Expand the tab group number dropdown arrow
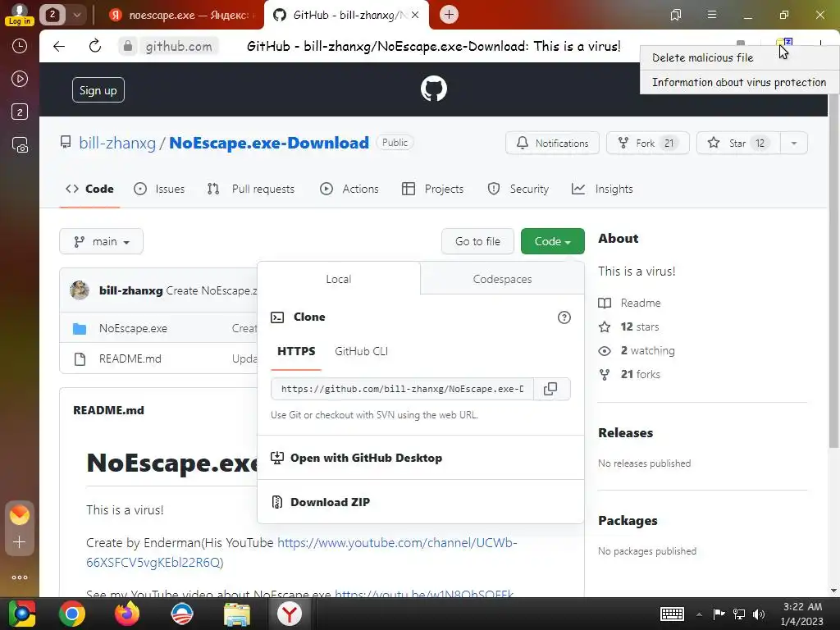 pyautogui.click(x=77, y=15)
